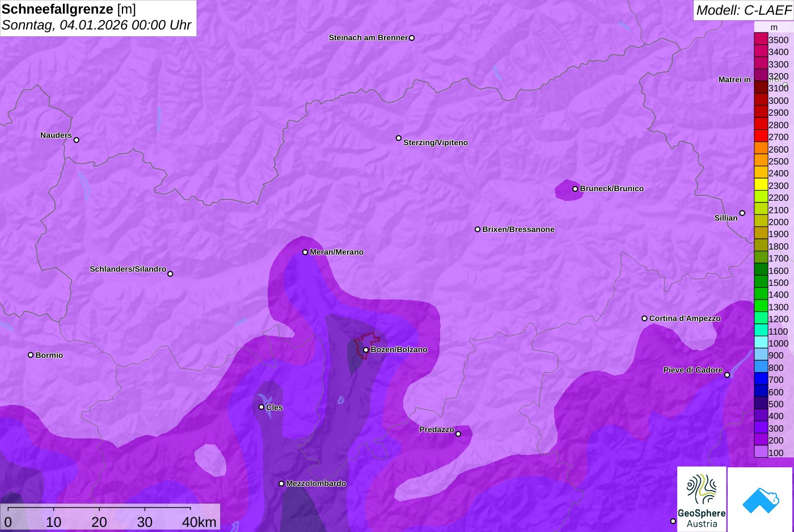Screen dimensions: 794x532
Task: Click the Cortina d'Ampezzo label text
Action: 685,319
